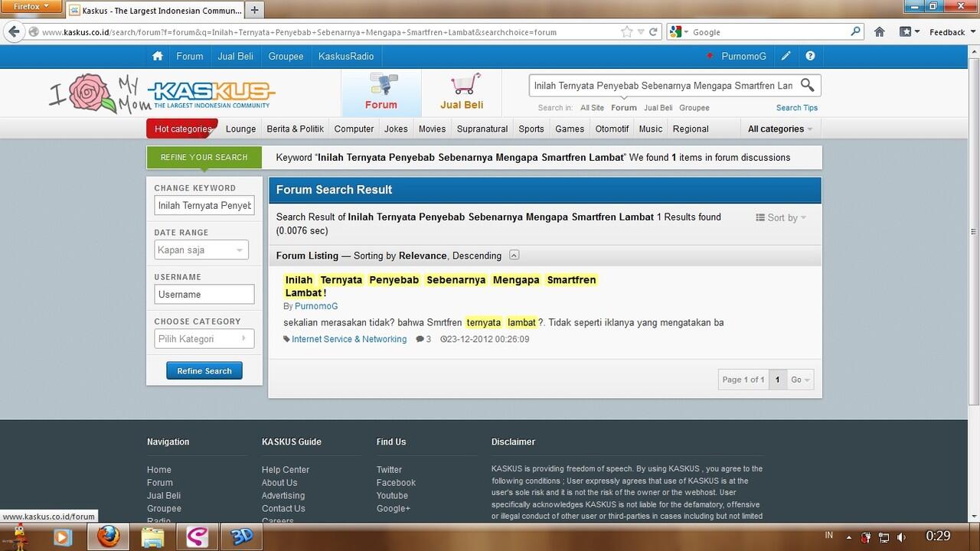Screen dimensions: 980x551
Task: Click the volume speaker tray icon
Action: tap(901, 537)
